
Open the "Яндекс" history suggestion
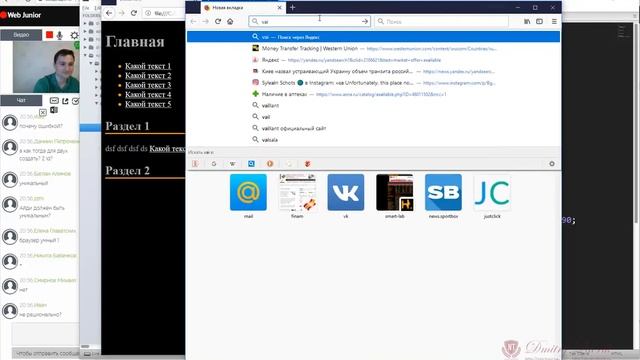pyautogui.click(x=373, y=60)
